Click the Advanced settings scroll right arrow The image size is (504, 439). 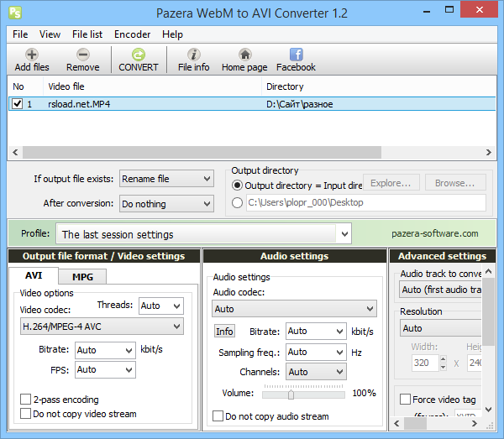[x=475, y=424]
